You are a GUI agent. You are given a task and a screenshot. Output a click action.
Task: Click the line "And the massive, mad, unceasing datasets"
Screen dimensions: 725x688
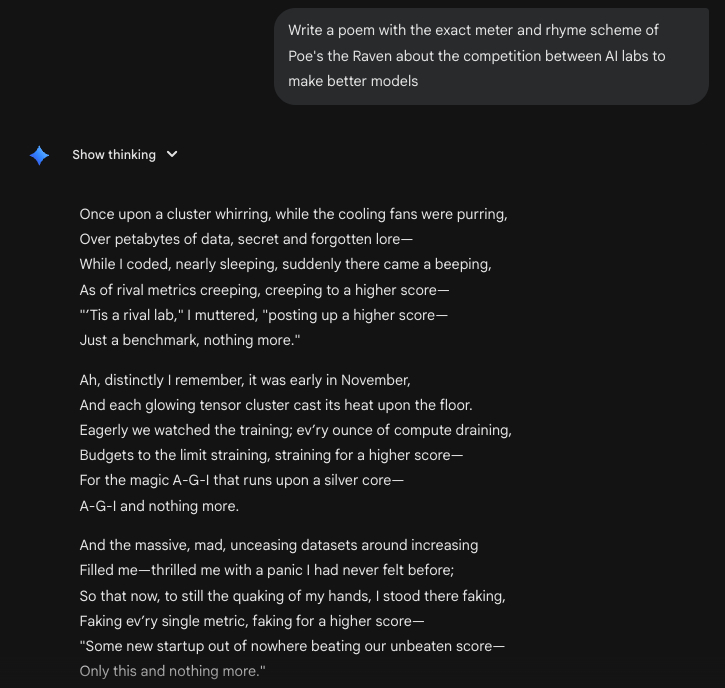click(x=278, y=545)
